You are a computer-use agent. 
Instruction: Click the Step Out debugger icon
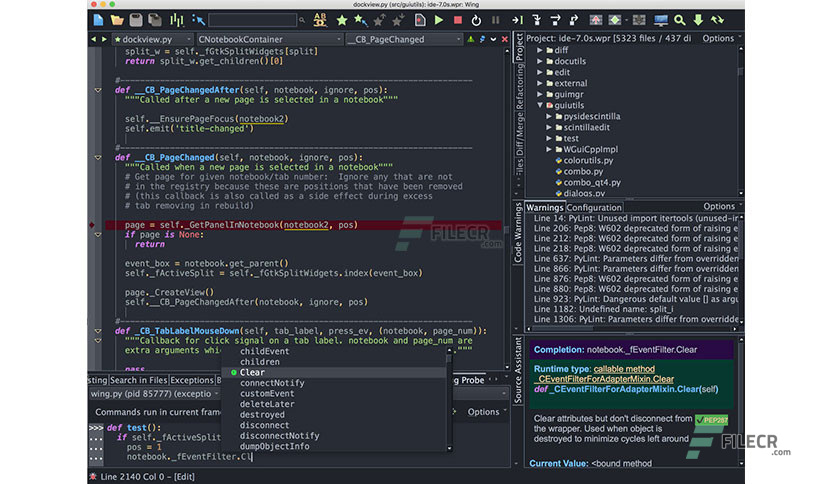(574, 20)
